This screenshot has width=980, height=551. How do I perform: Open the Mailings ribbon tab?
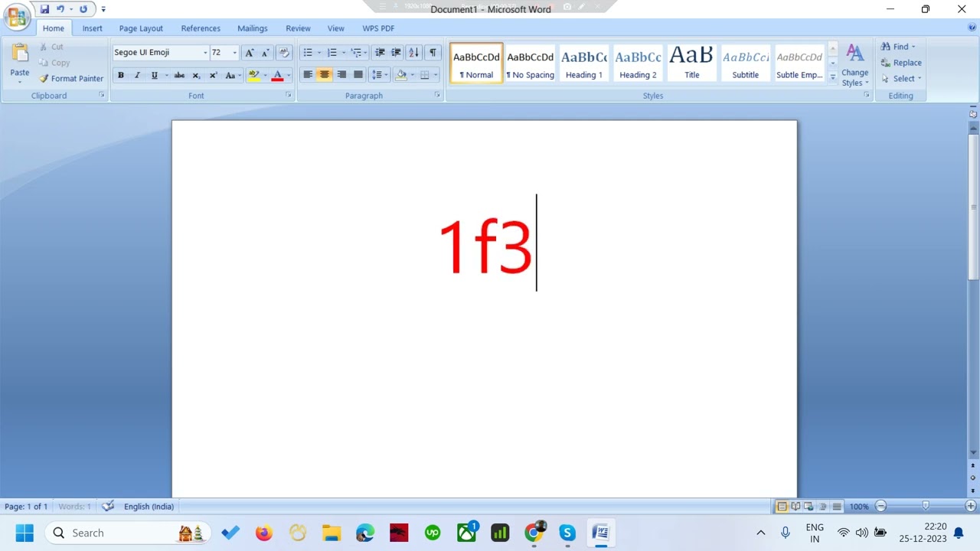click(x=252, y=28)
